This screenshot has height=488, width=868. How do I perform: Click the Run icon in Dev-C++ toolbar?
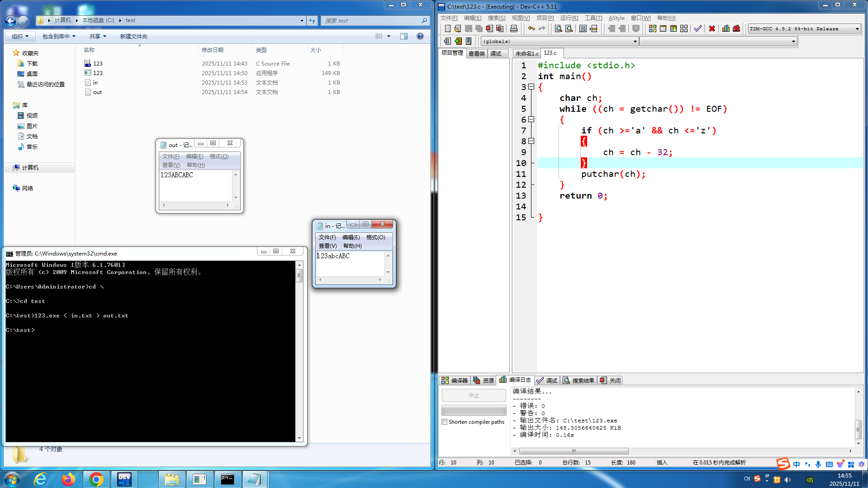point(663,28)
